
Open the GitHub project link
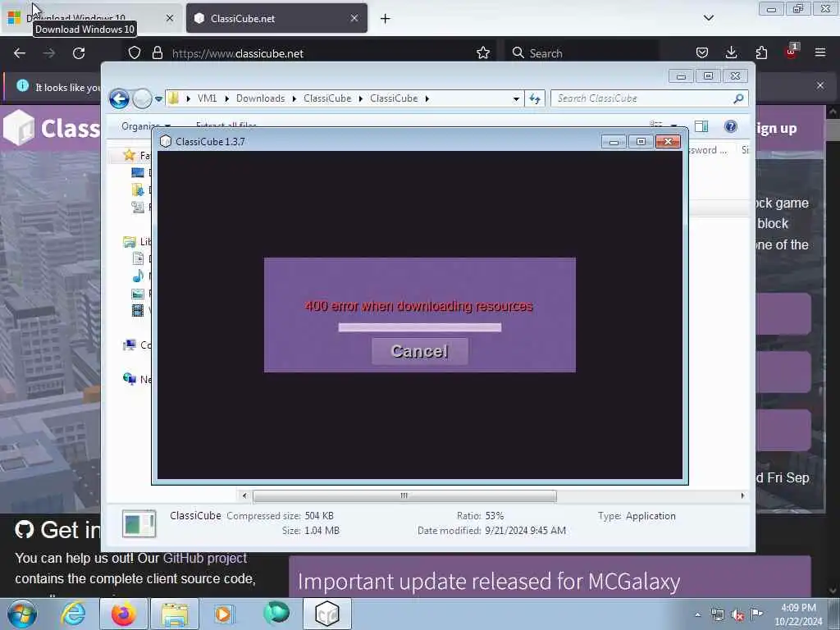[204, 558]
